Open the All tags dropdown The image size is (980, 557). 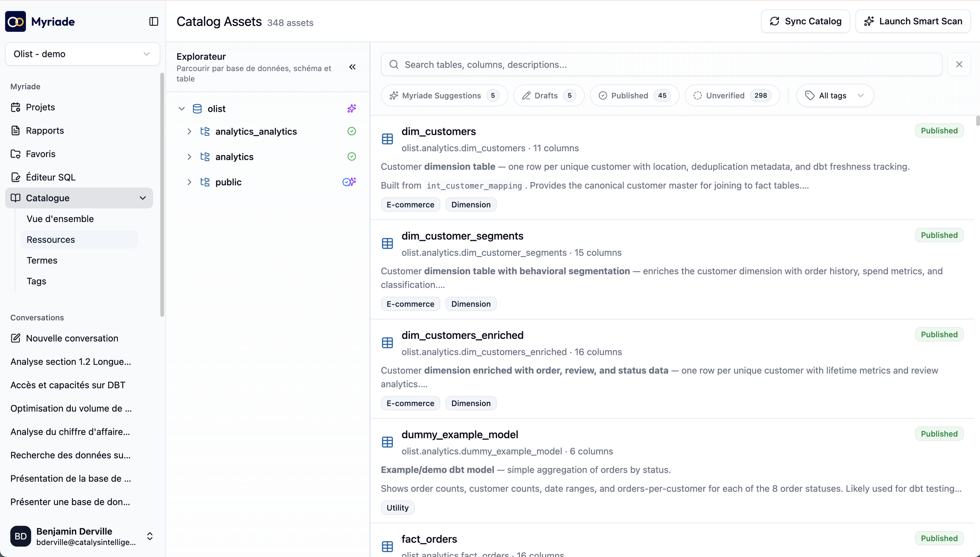pos(835,96)
